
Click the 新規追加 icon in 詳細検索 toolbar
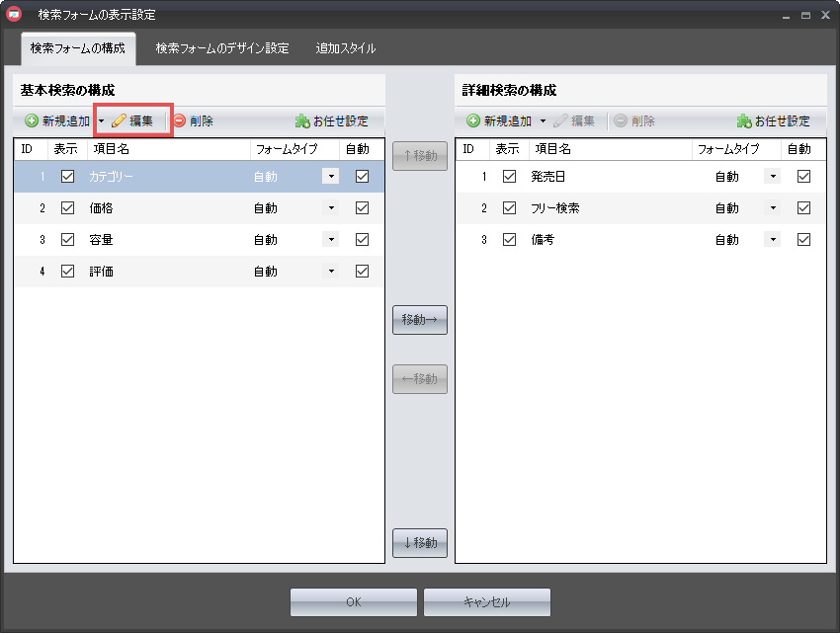(x=473, y=121)
